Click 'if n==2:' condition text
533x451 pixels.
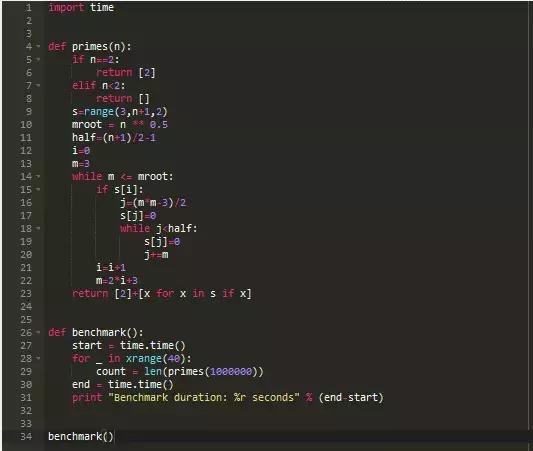(96, 59)
